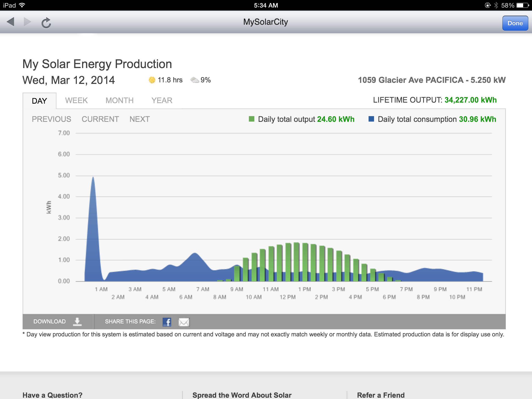This screenshot has height=399, width=532.
Task: Tap the cloud cover icon
Action: tap(195, 80)
